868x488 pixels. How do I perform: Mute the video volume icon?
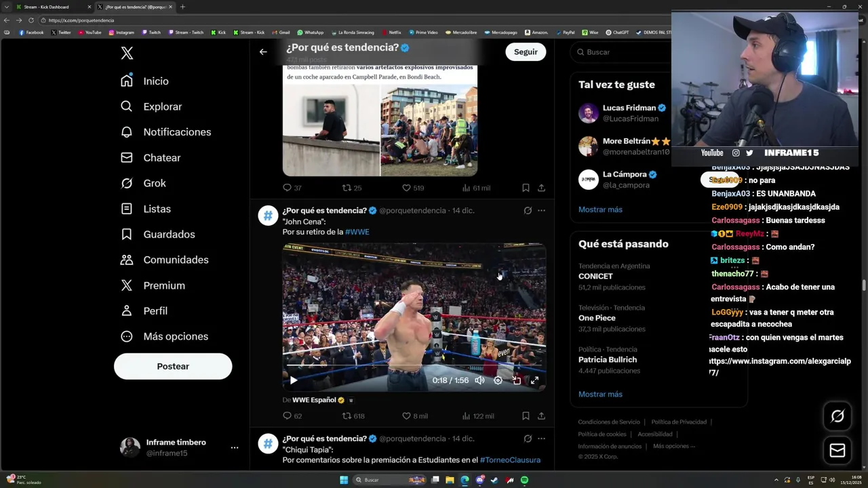[x=479, y=380]
